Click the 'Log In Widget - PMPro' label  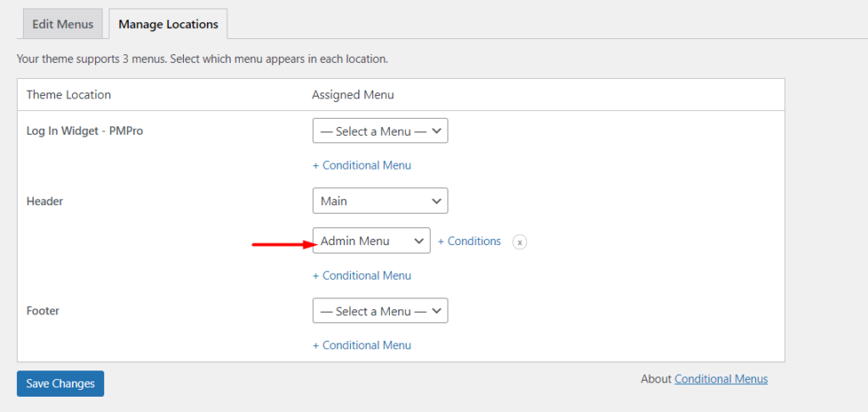(x=85, y=131)
